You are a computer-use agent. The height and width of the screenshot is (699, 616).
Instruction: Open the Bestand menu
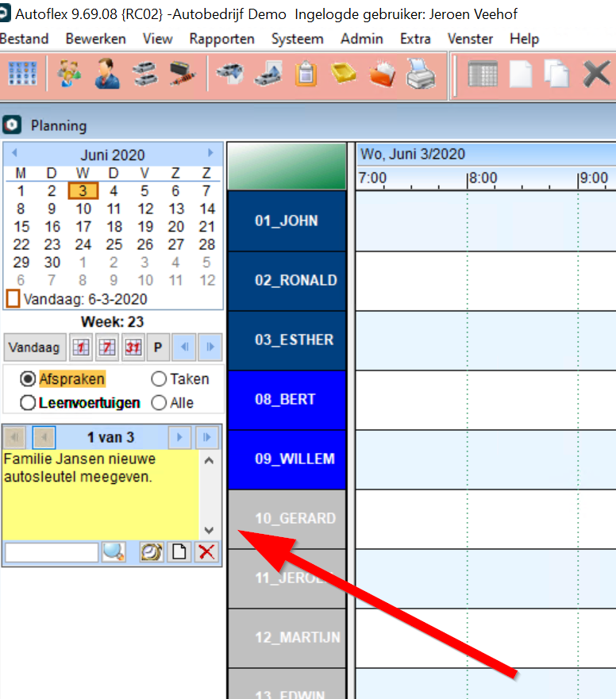coord(24,39)
